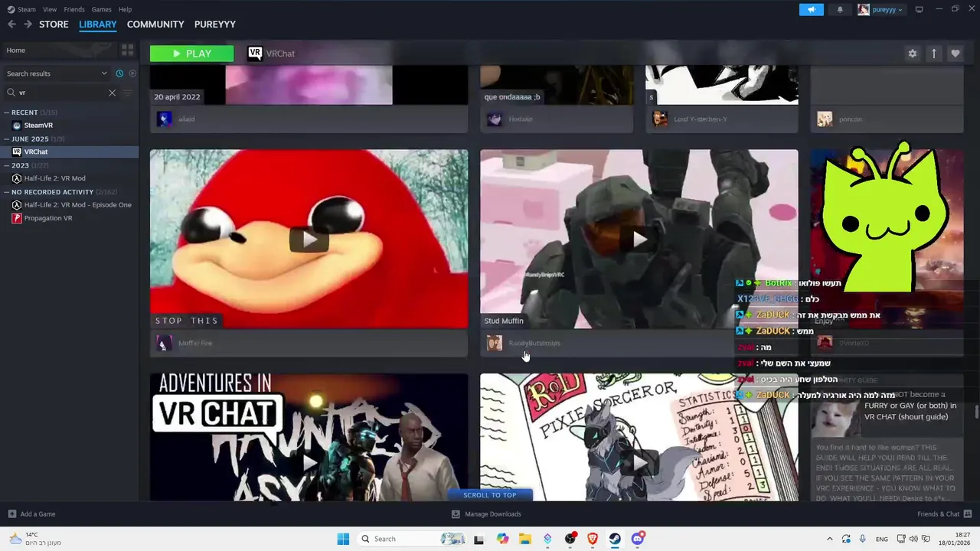The height and width of the screenshot is (551, 980).
Task: Toggle sort by recent activity clock icon
Action: (119, 73)
